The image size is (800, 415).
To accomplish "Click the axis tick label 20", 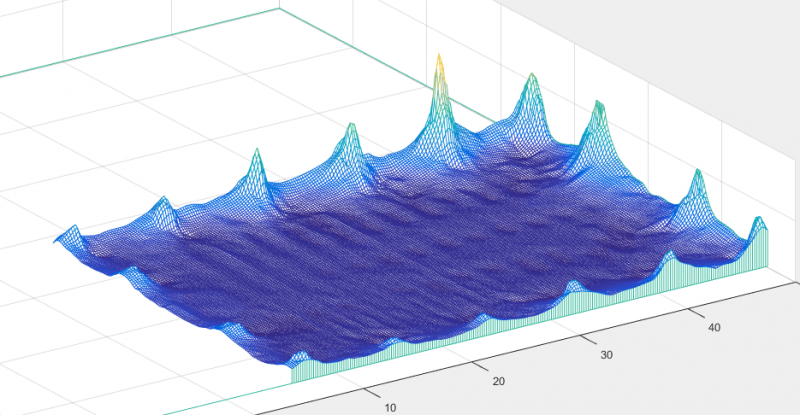I will [498, 381].
